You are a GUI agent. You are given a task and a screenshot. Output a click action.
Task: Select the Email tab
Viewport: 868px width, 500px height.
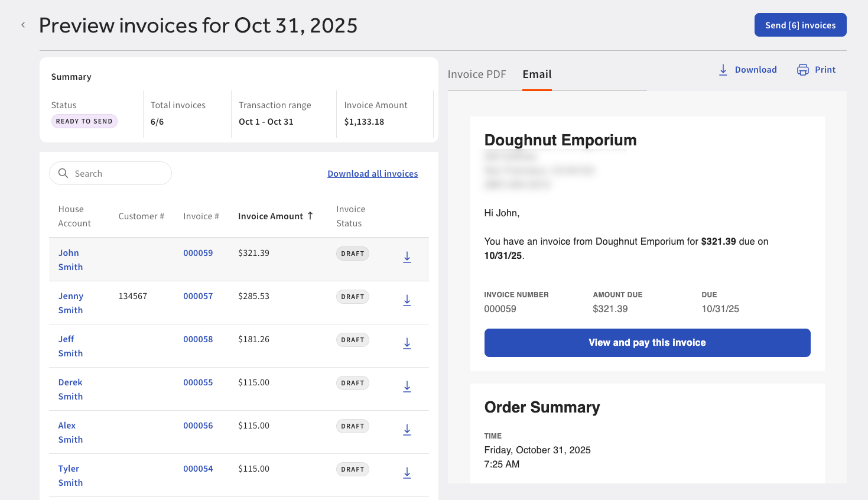point(537,74)
